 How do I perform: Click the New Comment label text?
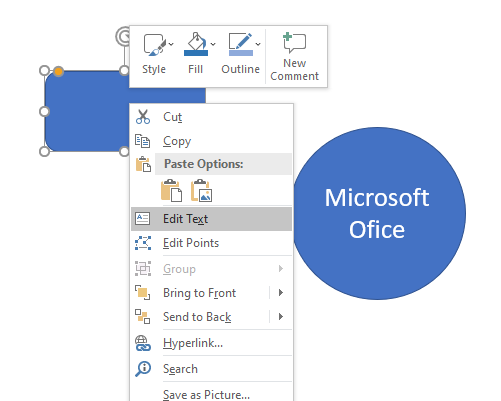[x=295, y=70]
